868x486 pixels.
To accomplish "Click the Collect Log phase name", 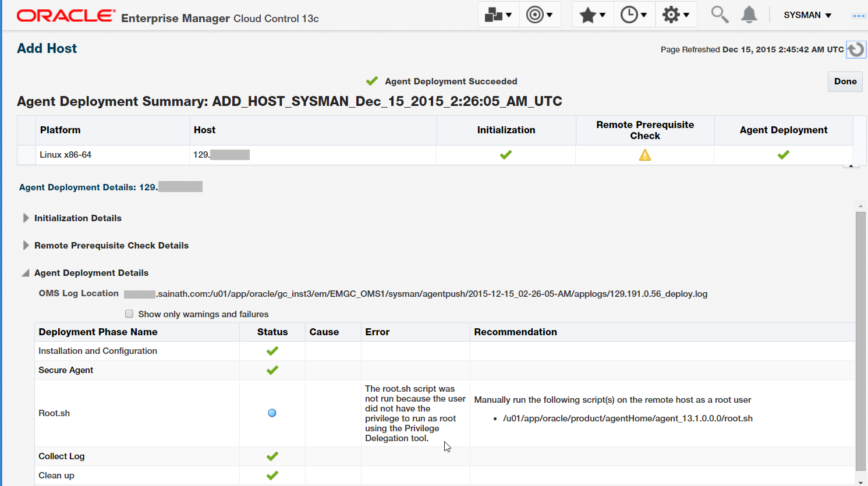I will point(62,456).
